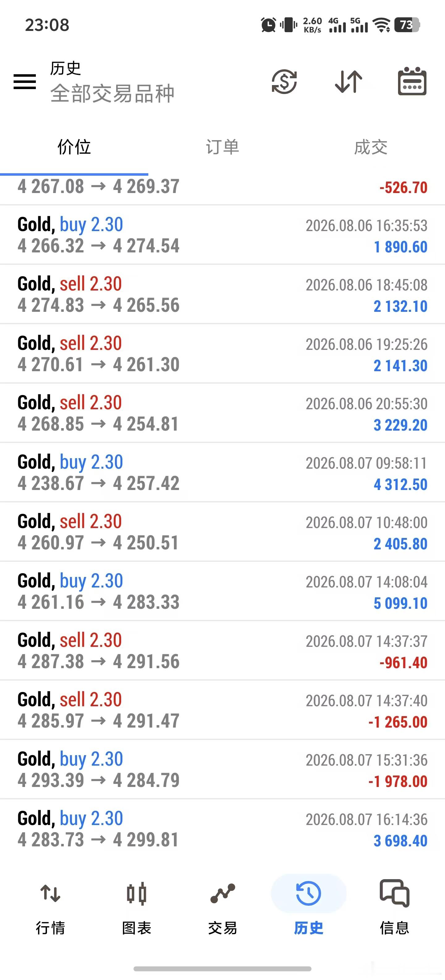Expand the Gold buy trade with profit 1 890.60
The image size is (445, 980).
tap(222, 235)
